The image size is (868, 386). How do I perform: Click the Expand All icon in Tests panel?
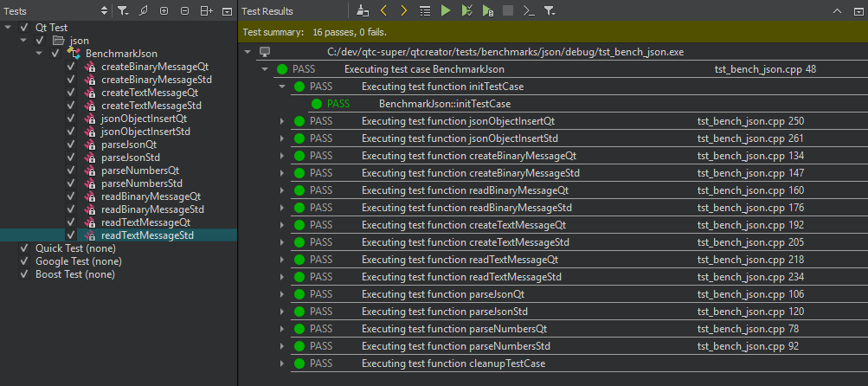click(x=164, y=11)
